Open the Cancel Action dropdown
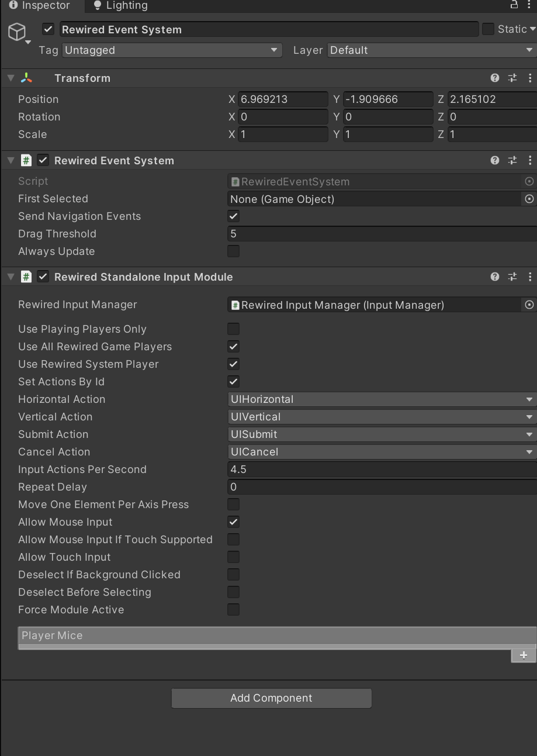The width and height of the screenshot is (537, 756). [382, 452]
